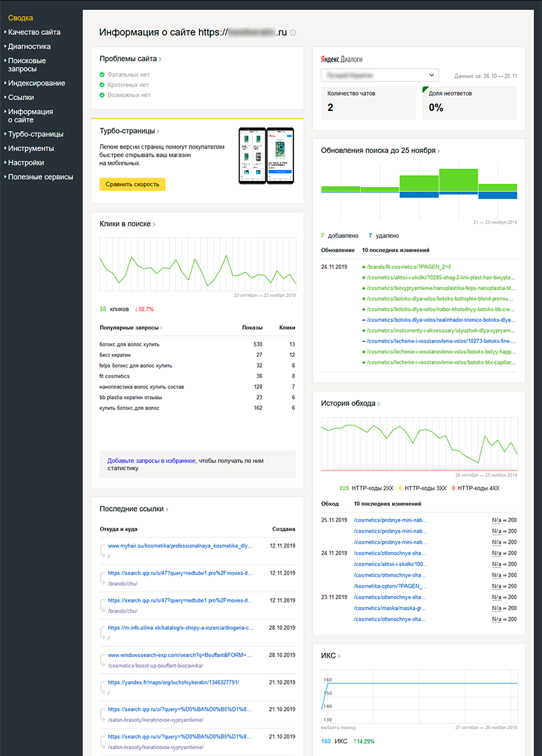Click green check icon next to "Возможных нет"
Screen dimensions: 542x756
[102, 95]
